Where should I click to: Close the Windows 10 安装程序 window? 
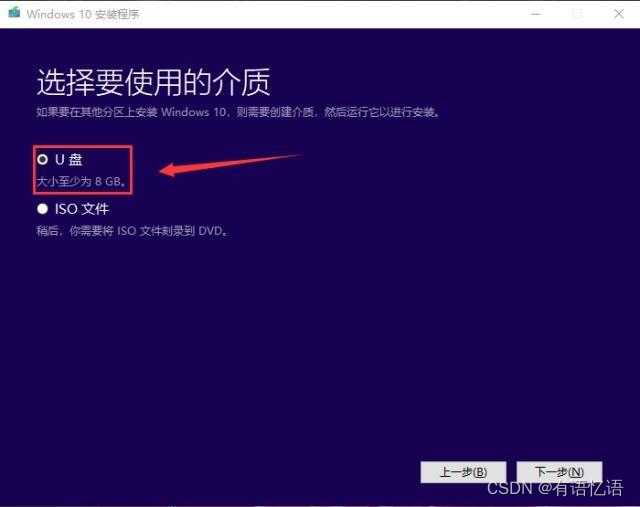[x=619, y=14]
